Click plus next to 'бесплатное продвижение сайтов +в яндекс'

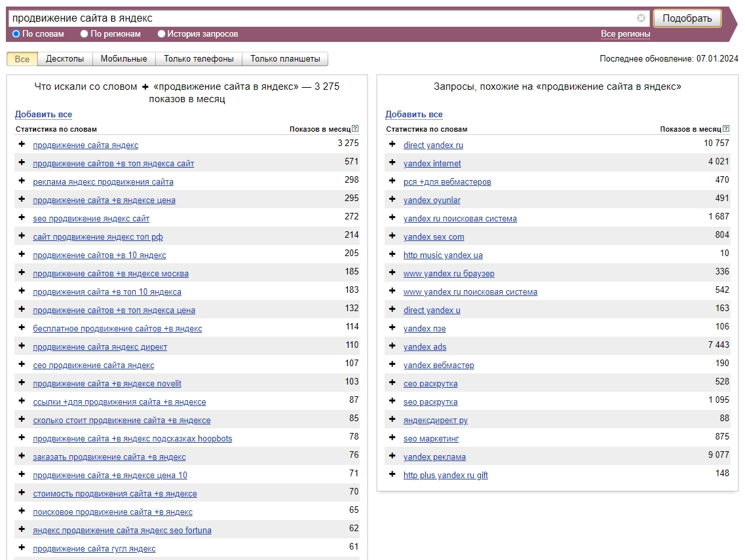22,327
